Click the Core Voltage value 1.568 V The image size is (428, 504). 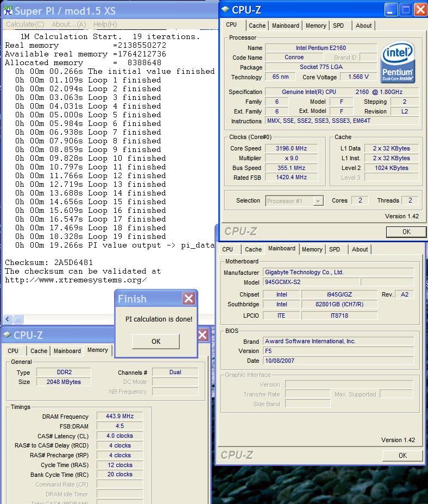pyautogui.click(x=358, y=77)
